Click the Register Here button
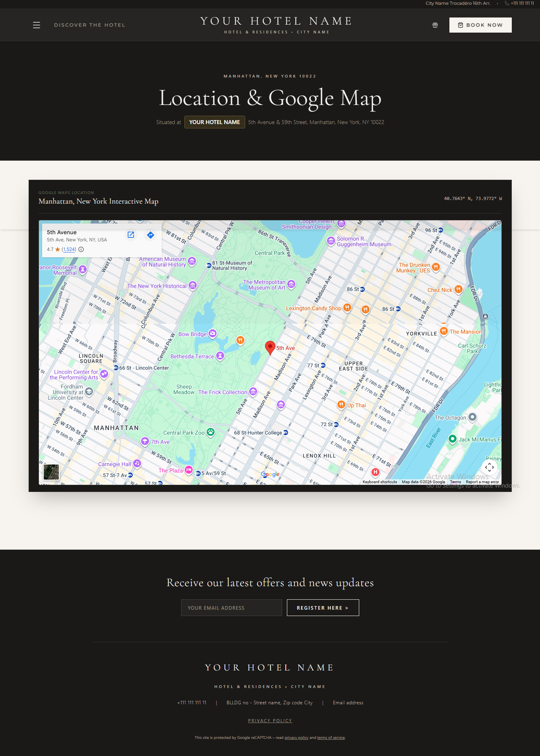 click(323, 608)
